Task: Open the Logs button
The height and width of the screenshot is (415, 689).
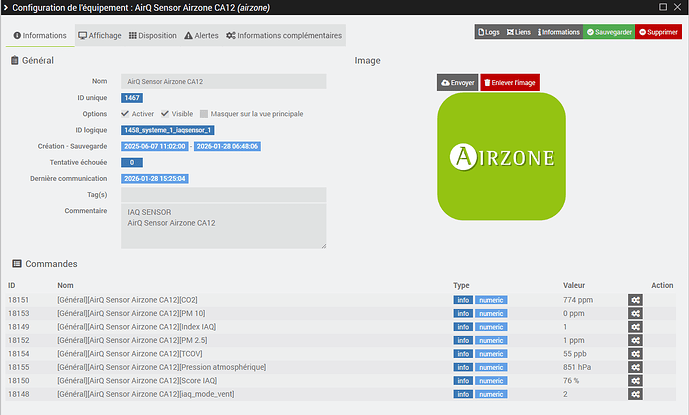Action: pos(489,32)
